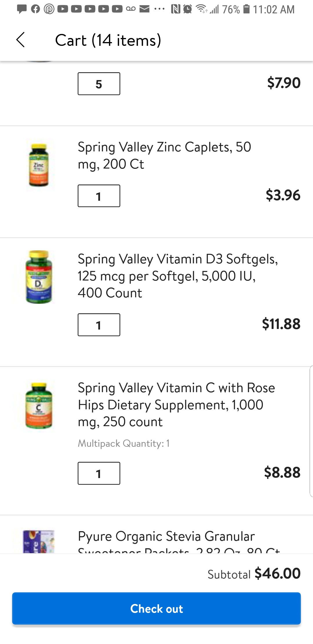Image resolution: width=313 pixels, height=644 pixels.
Task: Change quantity for Zinc Caplets
Action: coord(99,196)
